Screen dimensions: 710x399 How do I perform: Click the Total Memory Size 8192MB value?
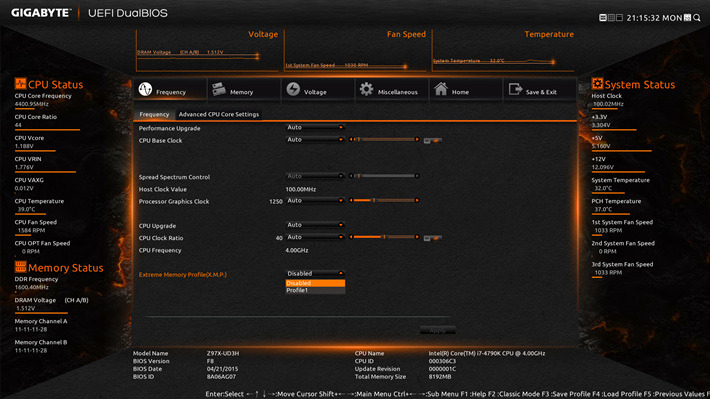pos(440,376)
